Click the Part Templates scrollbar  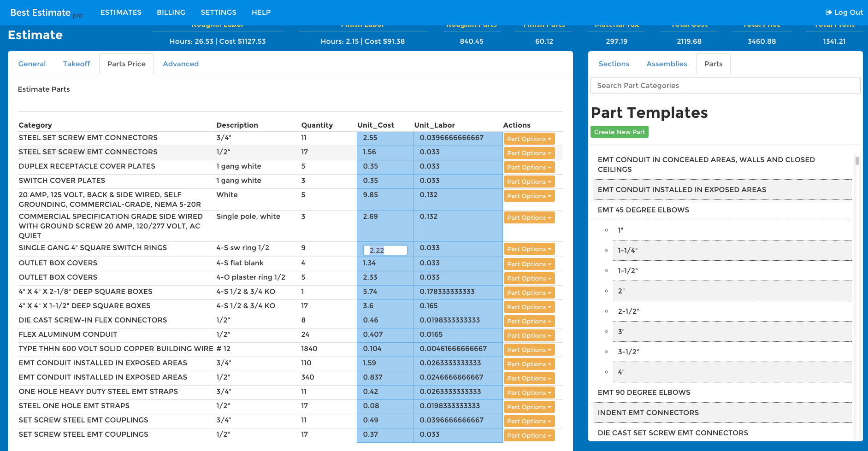tap(857, 162)
